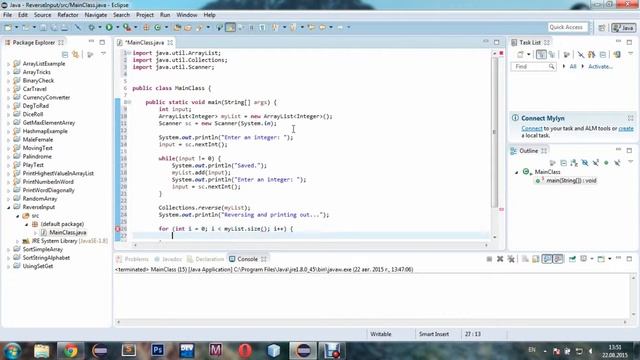Expand the ArrayListExample project
Screen dimensions: 640x360
click(x=9, y=64)
